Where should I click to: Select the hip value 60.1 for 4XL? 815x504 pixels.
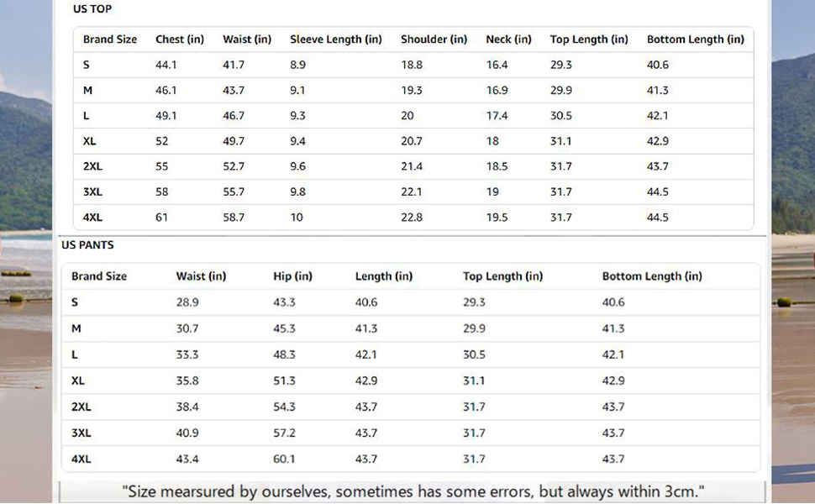pos(284,459)
